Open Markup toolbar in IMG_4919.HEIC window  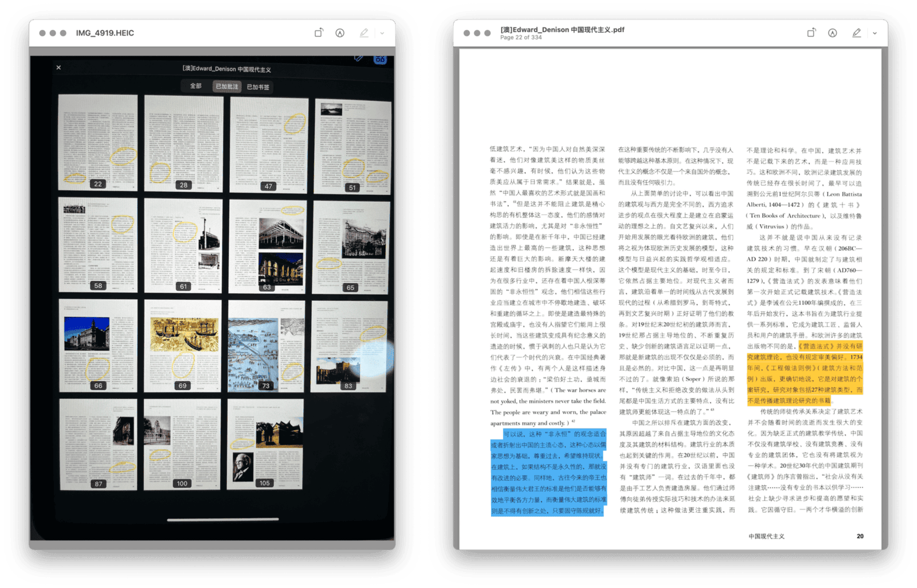(x=340, y=33)
